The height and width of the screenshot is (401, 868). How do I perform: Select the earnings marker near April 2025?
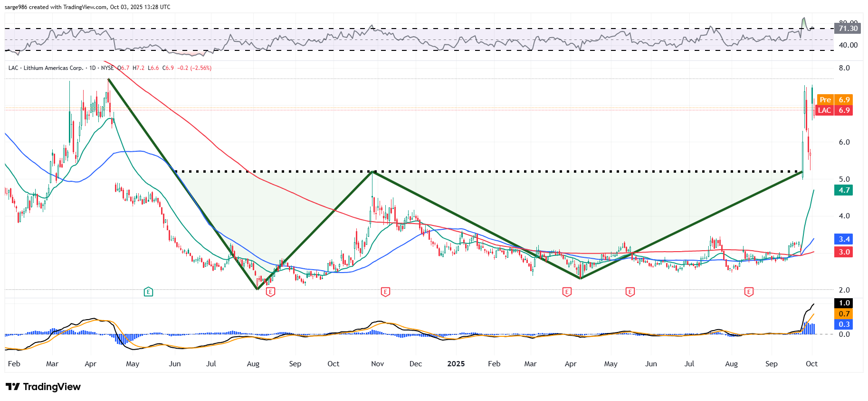(x=566, y=292)
